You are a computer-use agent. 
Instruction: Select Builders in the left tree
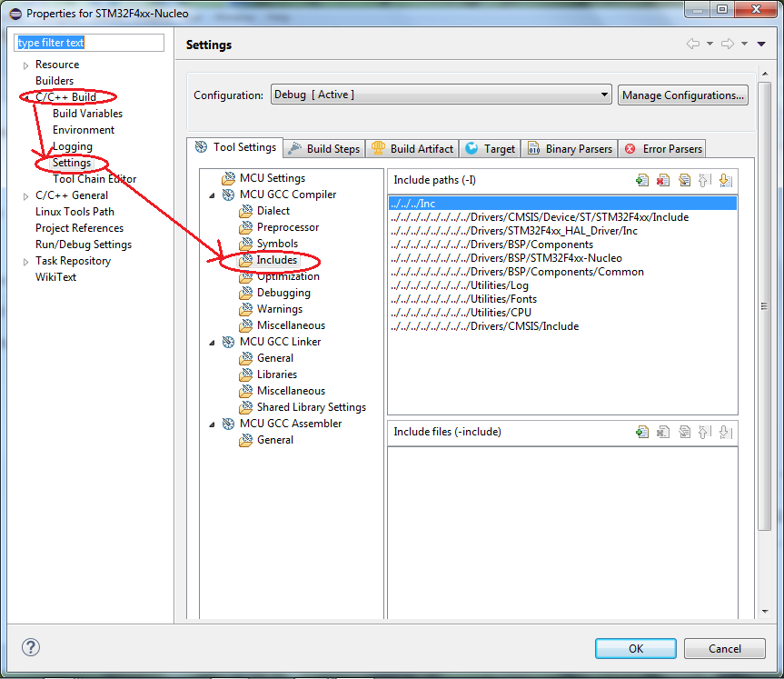pos(55,81)
